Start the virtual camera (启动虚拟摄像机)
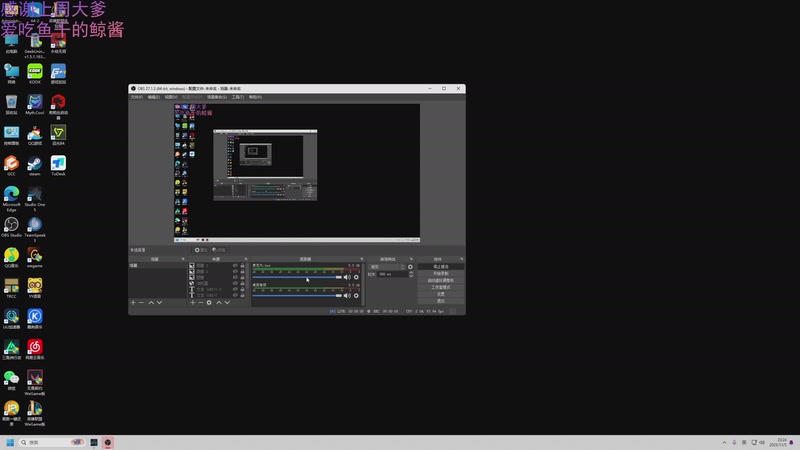Image resolution: width=800 pixels, height=450 pixels. pyautogui.click(x=441, y=281)
